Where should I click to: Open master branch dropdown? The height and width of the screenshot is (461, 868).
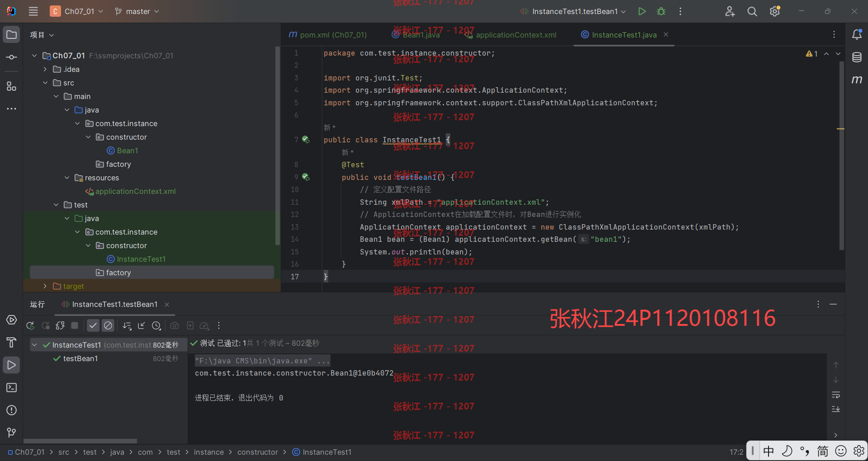[x=137, y=11]
